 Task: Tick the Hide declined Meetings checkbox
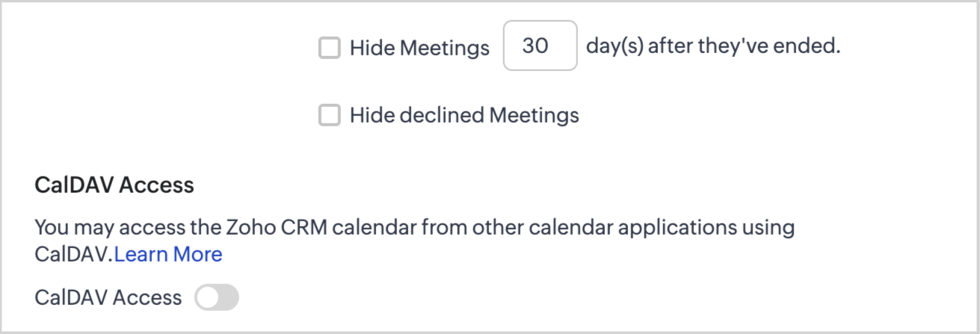pyautogui.click(x=329, y=116)
